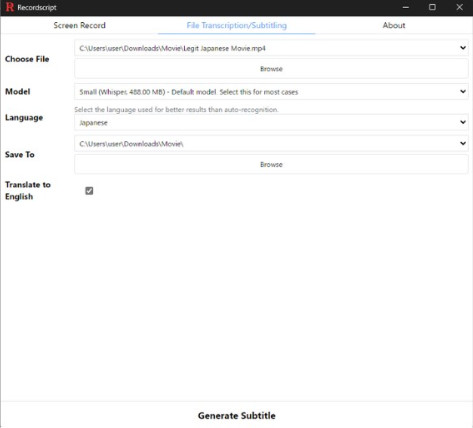Close the Recordscript window
473x428 pixels.
[459, 7]
